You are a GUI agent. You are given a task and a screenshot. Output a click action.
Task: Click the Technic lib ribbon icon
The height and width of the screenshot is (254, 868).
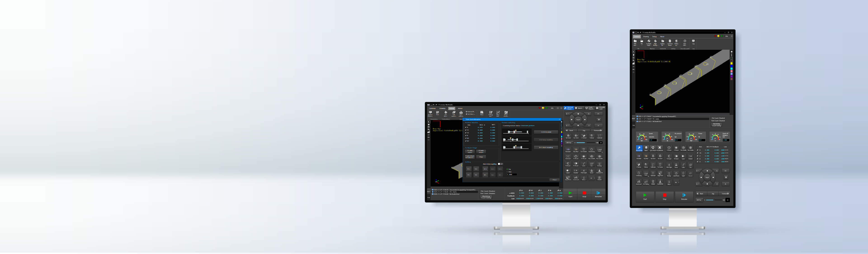click(663, 41)
